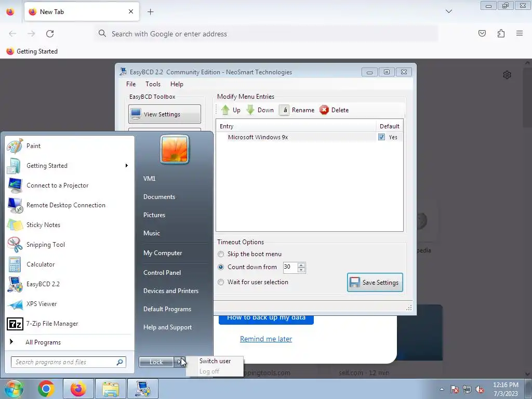Show hidden tray icons arrow
Viewport: 532px width, 399px height.
(x=442, y=390)
